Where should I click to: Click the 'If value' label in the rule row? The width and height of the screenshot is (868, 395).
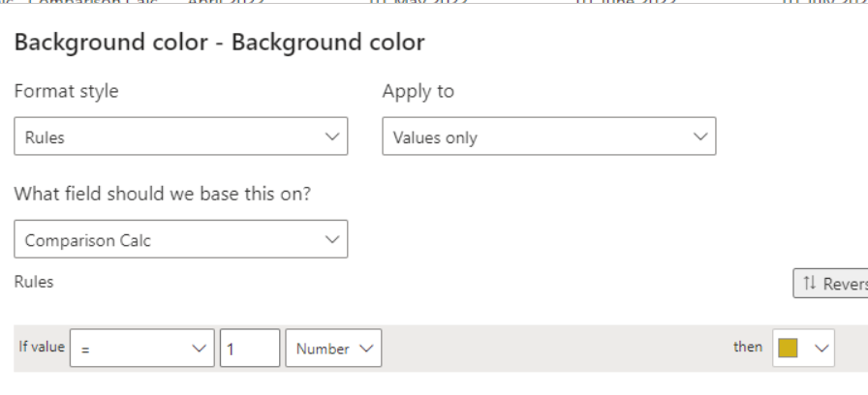pos(42,347)
